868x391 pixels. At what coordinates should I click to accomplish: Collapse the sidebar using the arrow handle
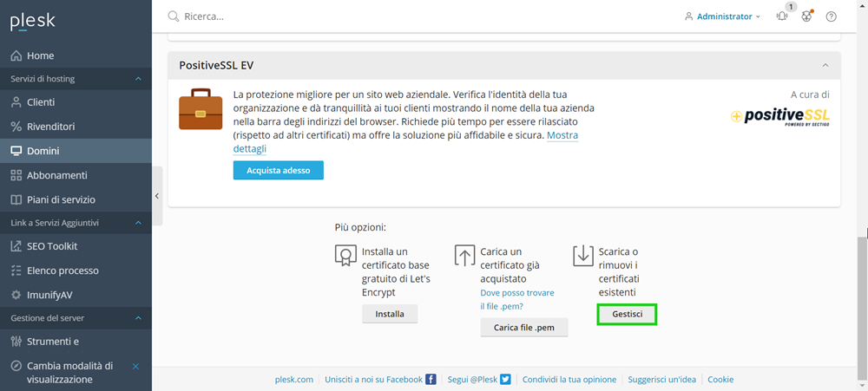click(x=157, y=196)
